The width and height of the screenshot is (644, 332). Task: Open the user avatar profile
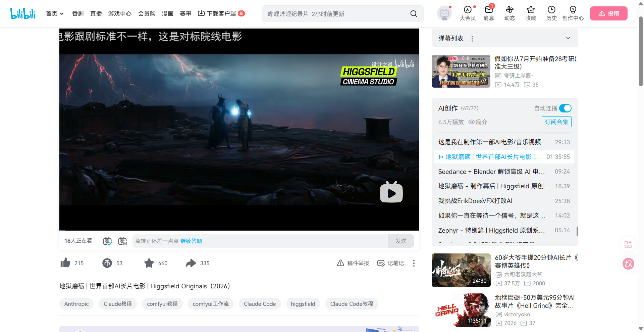pos(444,13)
